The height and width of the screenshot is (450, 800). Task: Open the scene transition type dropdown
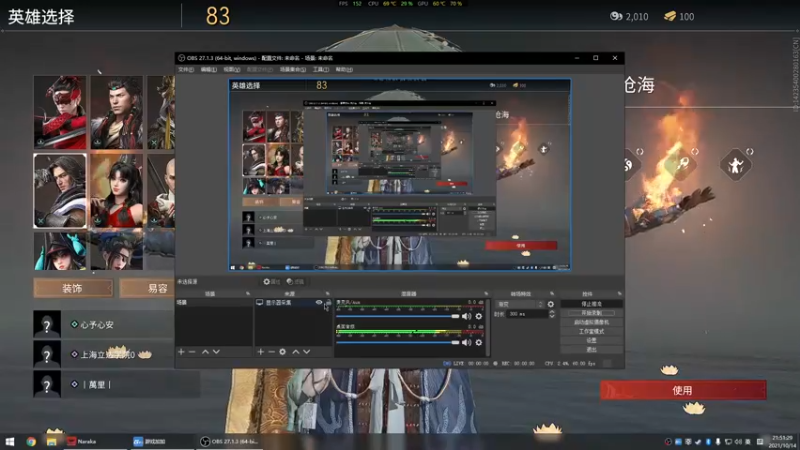pyautogui.click(x=519, y=304)
